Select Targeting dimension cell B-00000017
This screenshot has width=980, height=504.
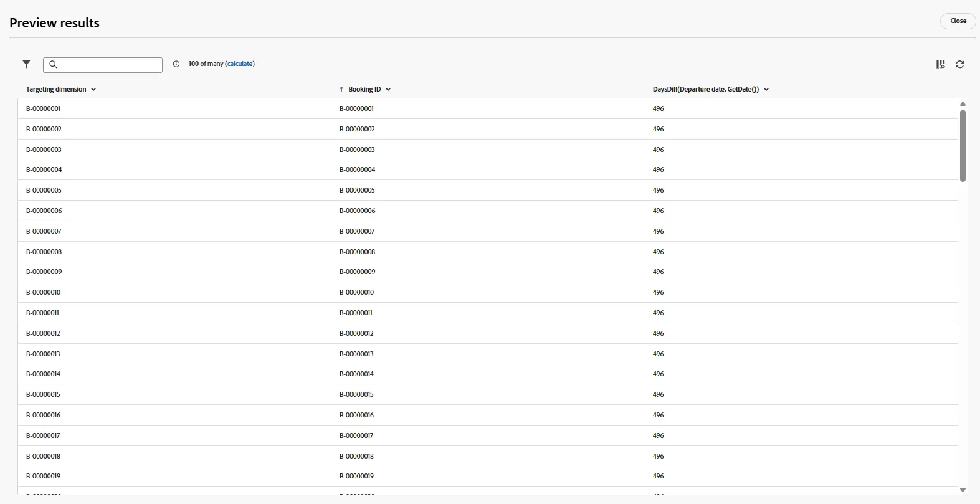coord(43,436)
